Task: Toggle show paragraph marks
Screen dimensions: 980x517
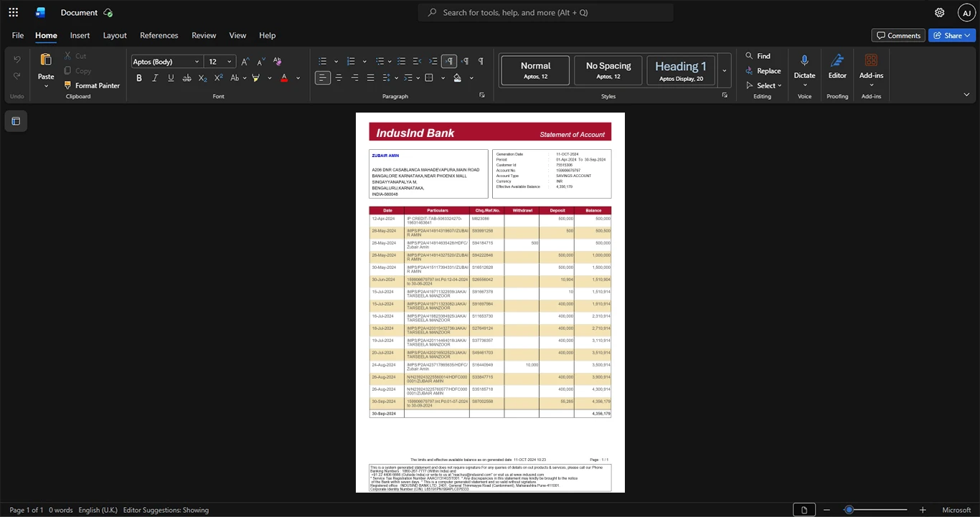Action: tap(481, 62)
